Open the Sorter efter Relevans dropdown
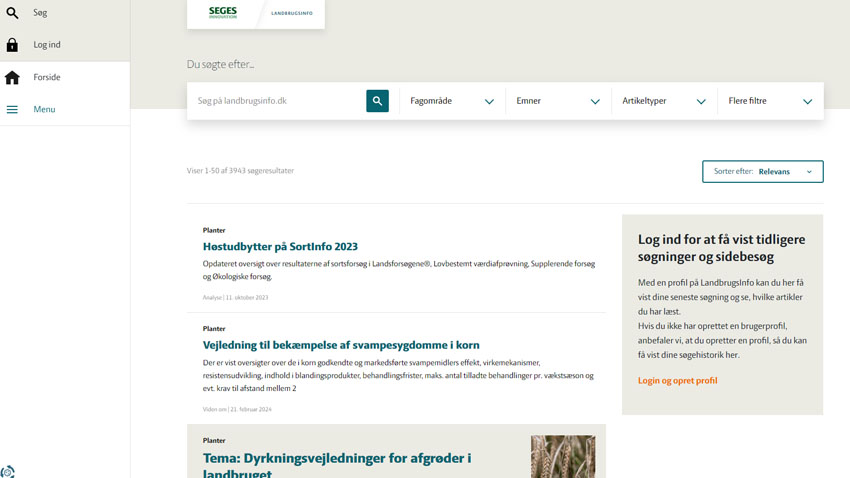 click(x=763, y=172)
